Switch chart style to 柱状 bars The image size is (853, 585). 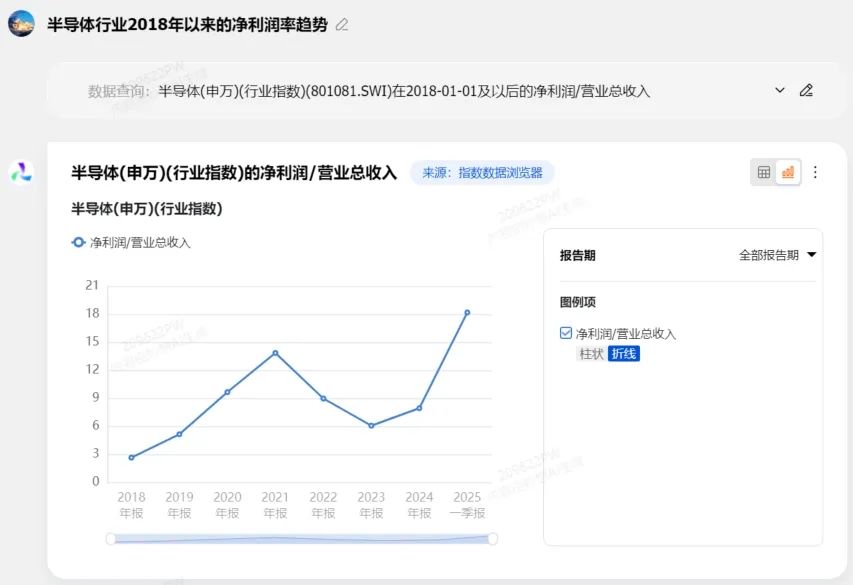(x=592, y=353)
